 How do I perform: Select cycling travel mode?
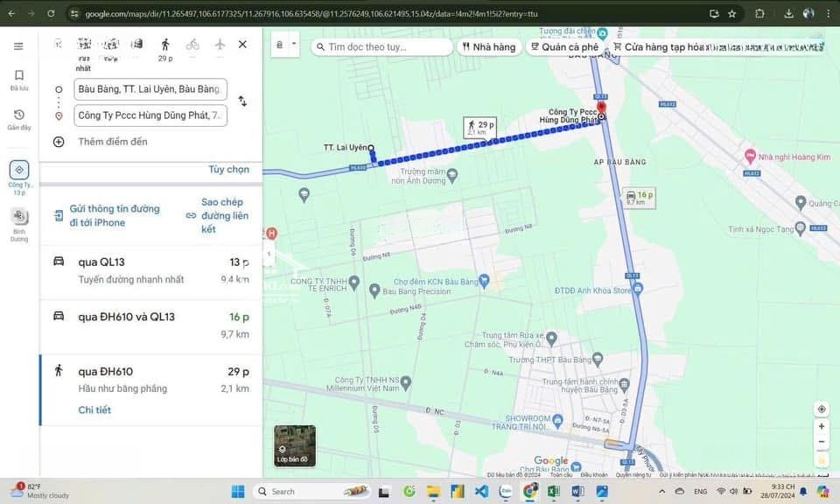point(192,44)
